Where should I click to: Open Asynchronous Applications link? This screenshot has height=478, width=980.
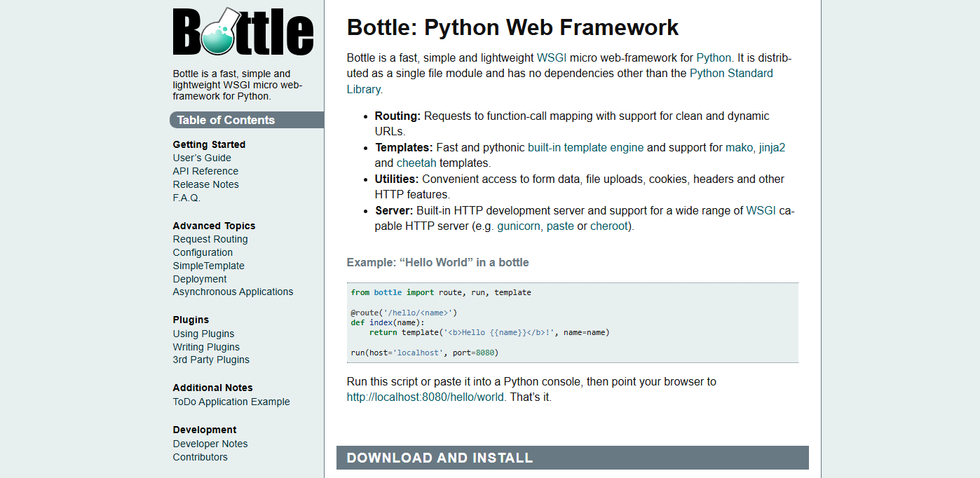[233, 292]
